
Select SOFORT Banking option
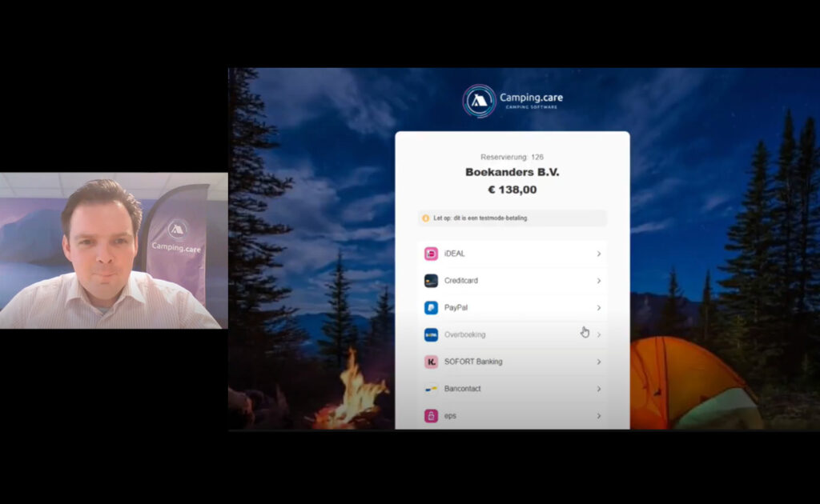click(x=512, y=362)
